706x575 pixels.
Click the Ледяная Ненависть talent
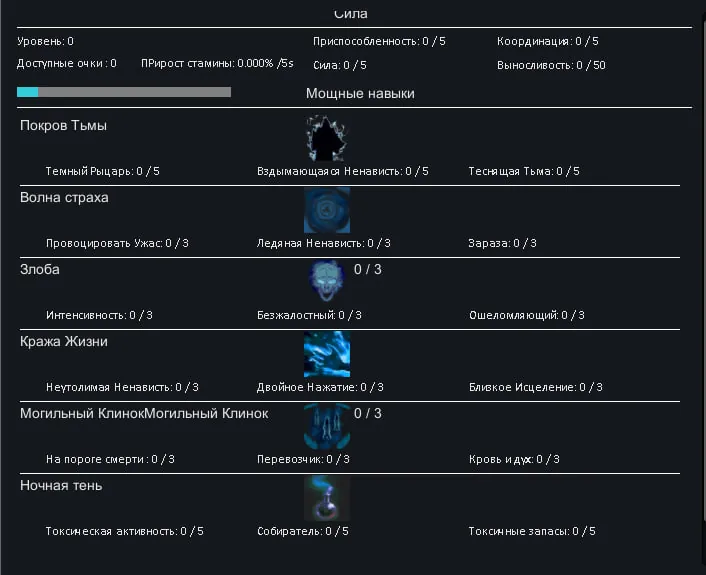323,243
